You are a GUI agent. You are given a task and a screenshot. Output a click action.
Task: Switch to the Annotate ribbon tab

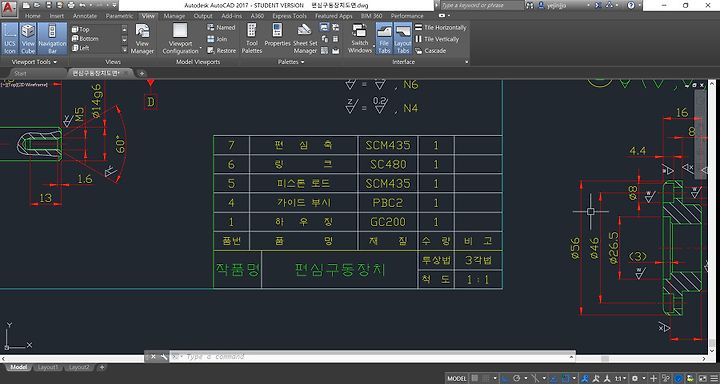tap(85, 16)
